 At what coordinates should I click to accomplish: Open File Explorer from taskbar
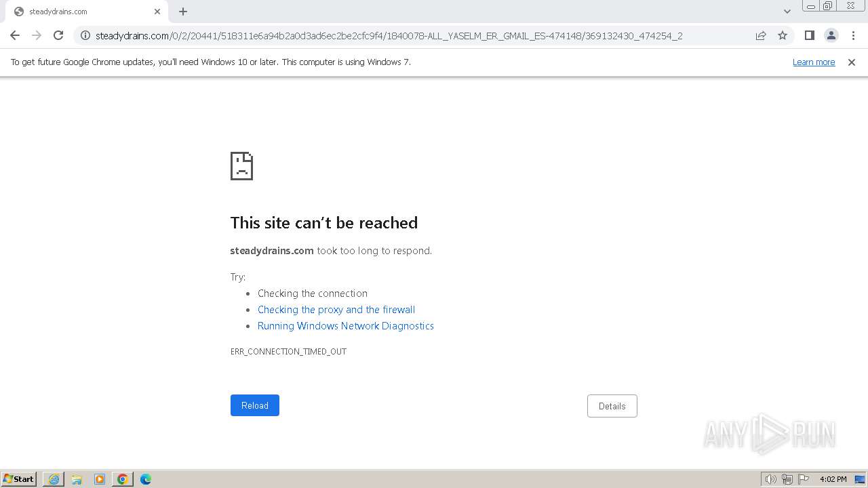click(x=77, y=479)
